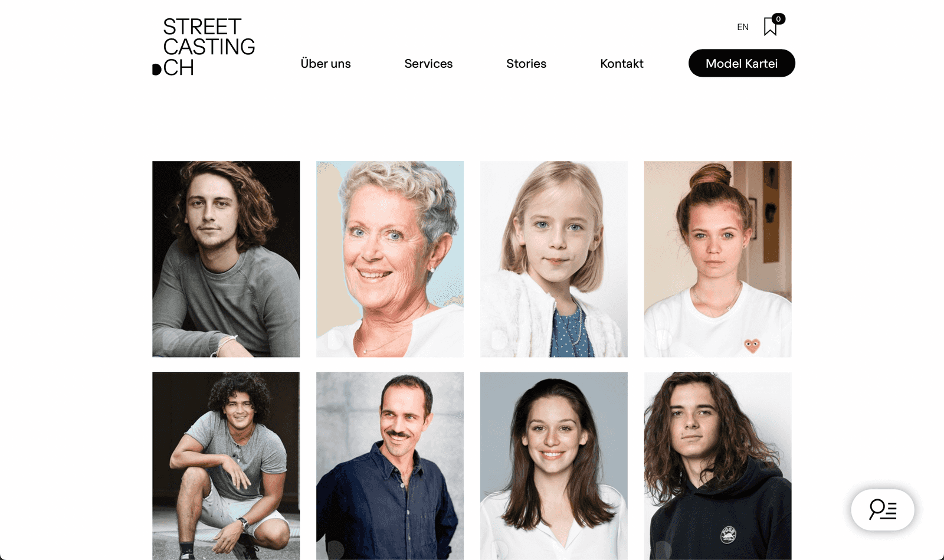View the girl with hair bun portrait
Screen dimensions: 944x560
pyautogui.click(x=718, y=259)
